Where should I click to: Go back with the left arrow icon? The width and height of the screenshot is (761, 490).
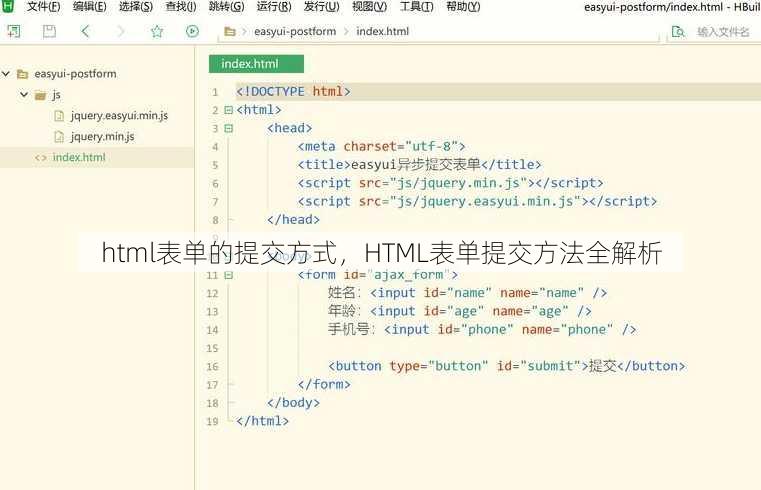[85, 32]
